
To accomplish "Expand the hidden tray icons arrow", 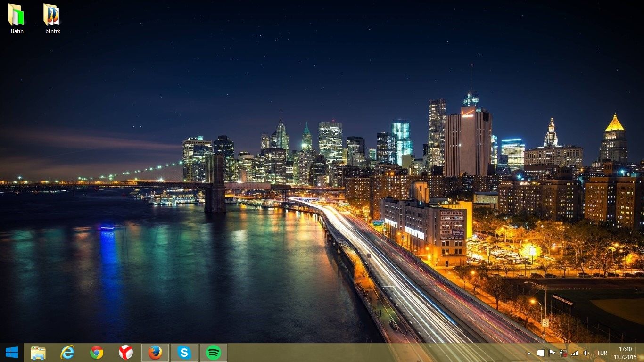I will (x=529, y=353).
